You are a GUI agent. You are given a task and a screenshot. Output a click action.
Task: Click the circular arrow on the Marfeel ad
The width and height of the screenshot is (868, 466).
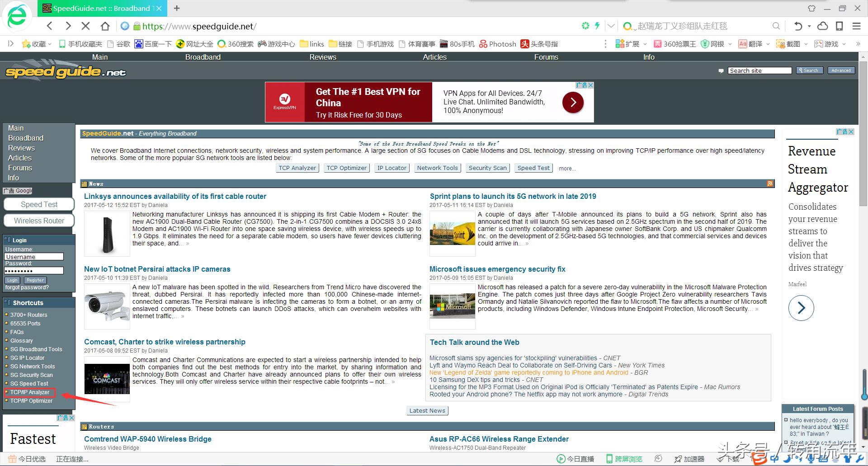pos(801,308)
